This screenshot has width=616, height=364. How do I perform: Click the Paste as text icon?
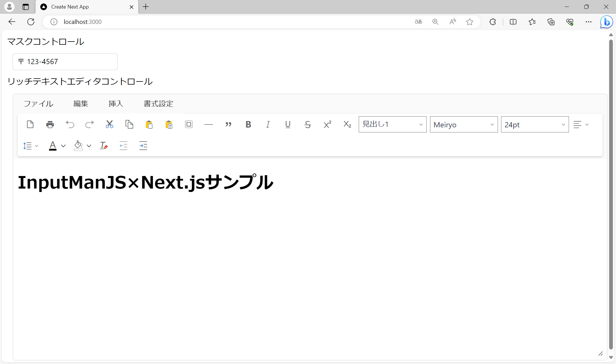(x=169, y=124)
